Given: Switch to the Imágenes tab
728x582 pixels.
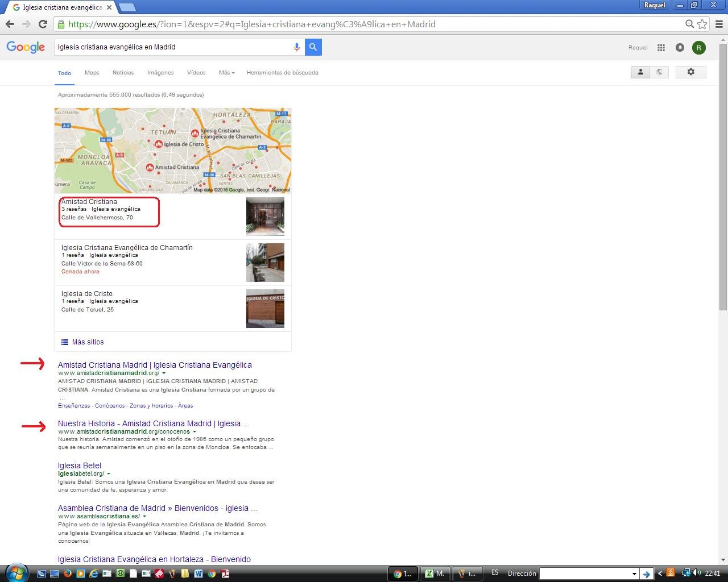Looking at the screenshot, I should (x=160, y=73).
